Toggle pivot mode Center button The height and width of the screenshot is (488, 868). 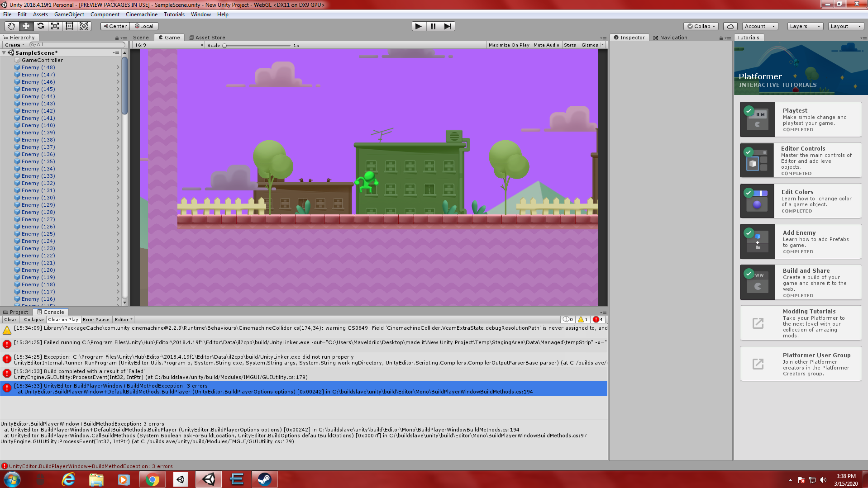point(115,26)
